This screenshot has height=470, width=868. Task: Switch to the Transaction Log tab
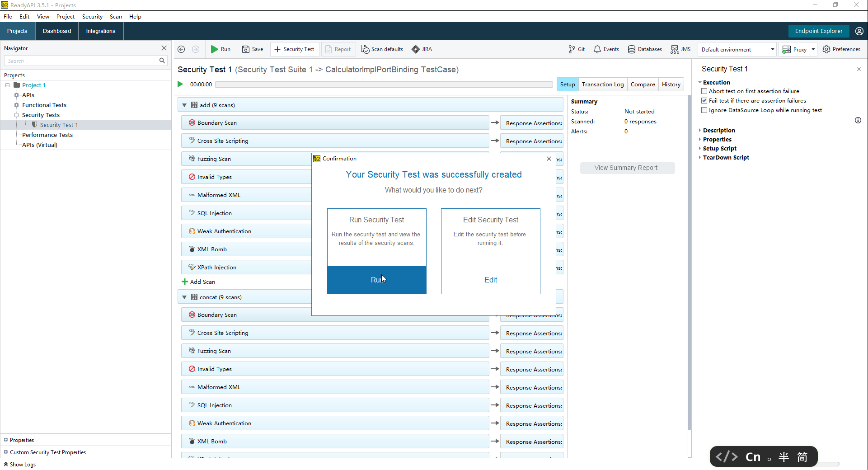tap(602, 85)
